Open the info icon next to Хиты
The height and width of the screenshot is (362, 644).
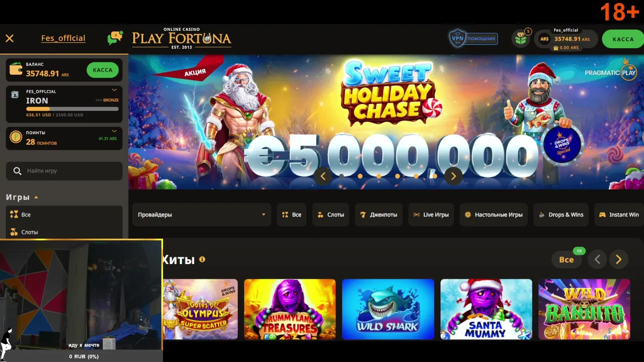tap(202, 259)
